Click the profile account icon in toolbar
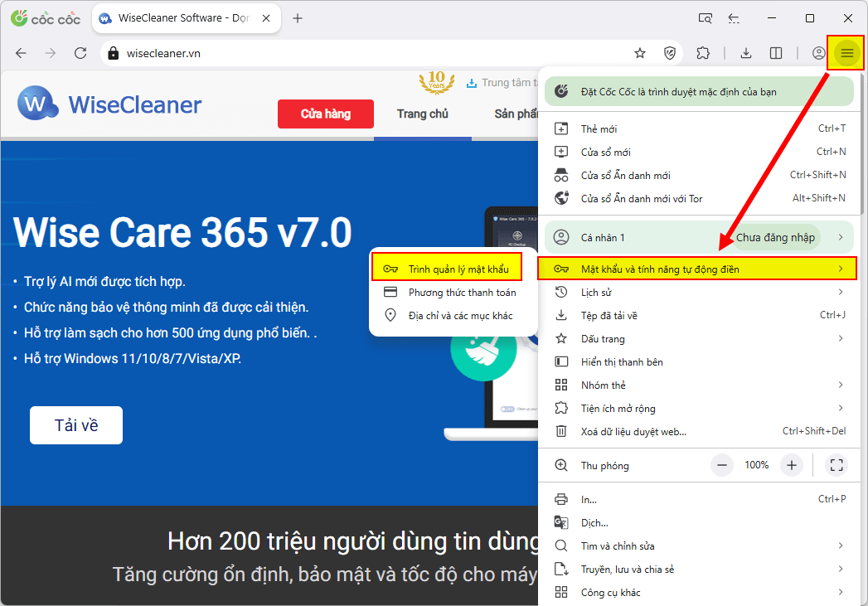 [818, 53]
